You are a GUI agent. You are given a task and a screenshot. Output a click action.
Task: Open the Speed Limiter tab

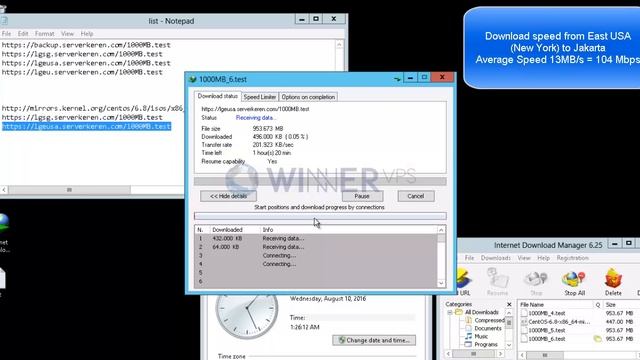[x=260, y=97]
